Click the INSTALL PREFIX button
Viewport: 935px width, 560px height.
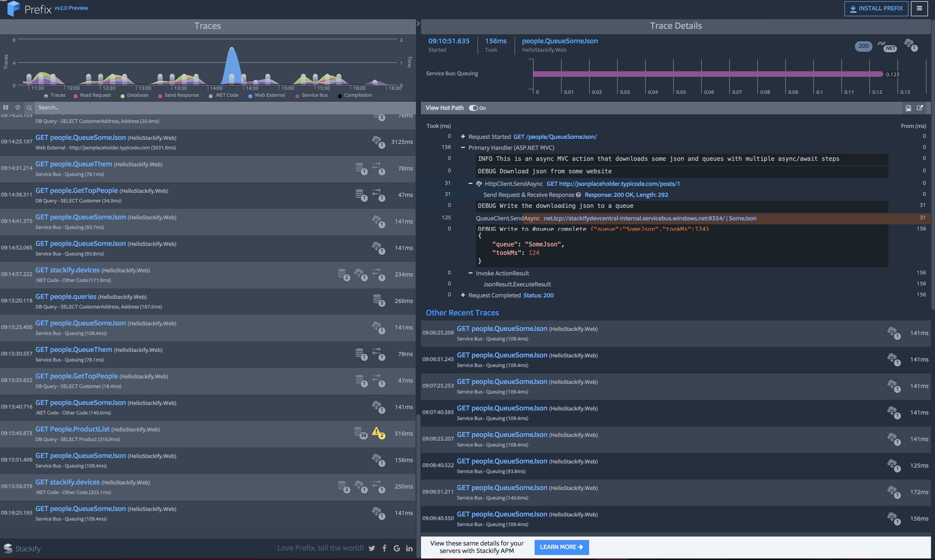point(876,8)
